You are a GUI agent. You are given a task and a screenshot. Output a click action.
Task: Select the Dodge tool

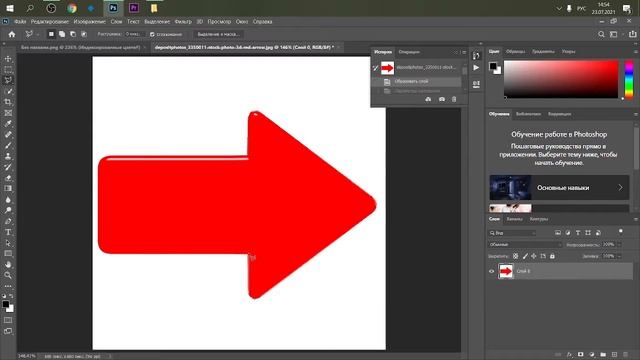(8, 210)
